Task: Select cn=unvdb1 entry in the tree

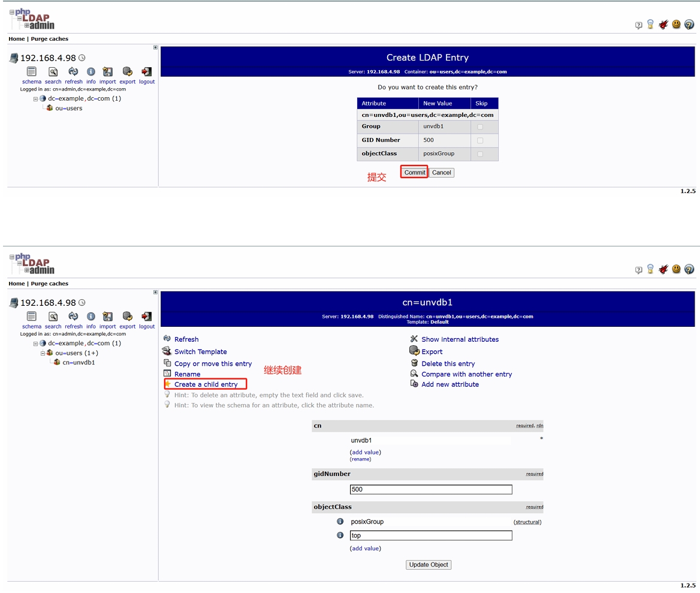Action: click(x=79, y=362)
